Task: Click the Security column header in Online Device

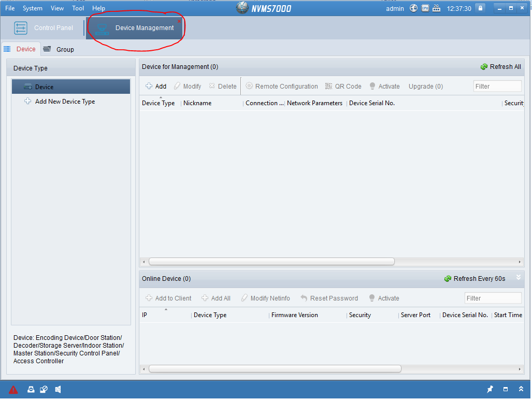Action: 360,315
